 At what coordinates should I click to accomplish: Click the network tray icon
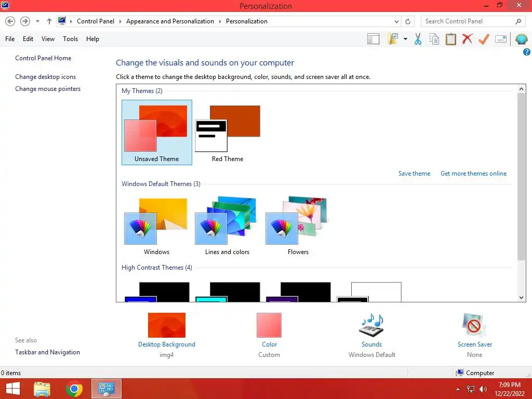471,389
